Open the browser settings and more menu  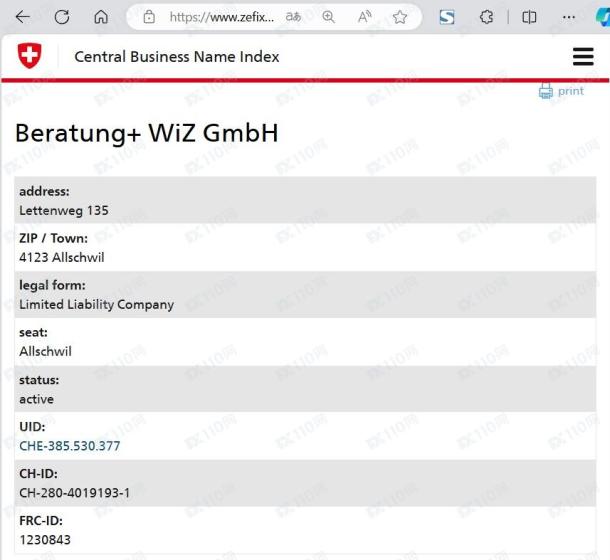point(569,17)
